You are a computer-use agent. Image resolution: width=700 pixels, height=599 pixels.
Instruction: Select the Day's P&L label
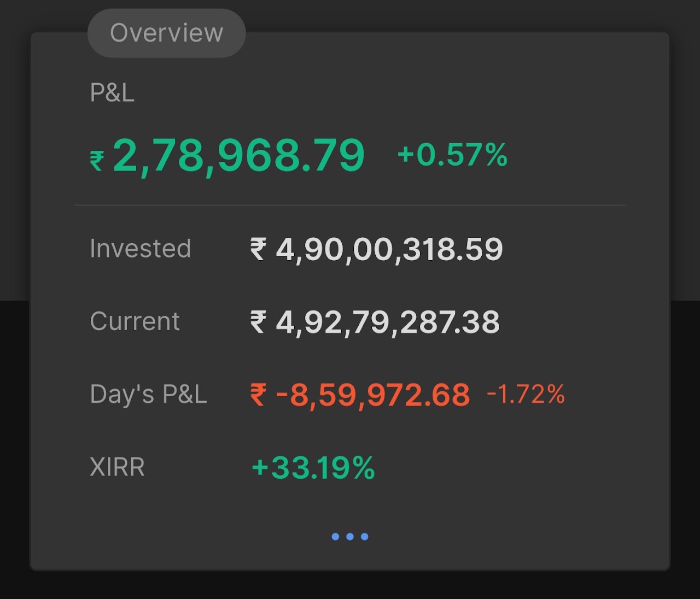click(148, 394)
